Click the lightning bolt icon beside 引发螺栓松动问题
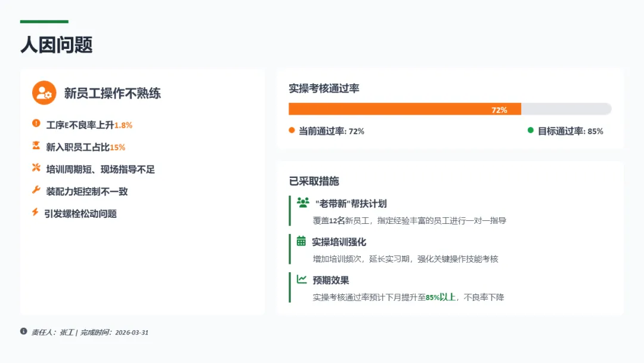Viewport: 644px width, 363px height. 35,212
